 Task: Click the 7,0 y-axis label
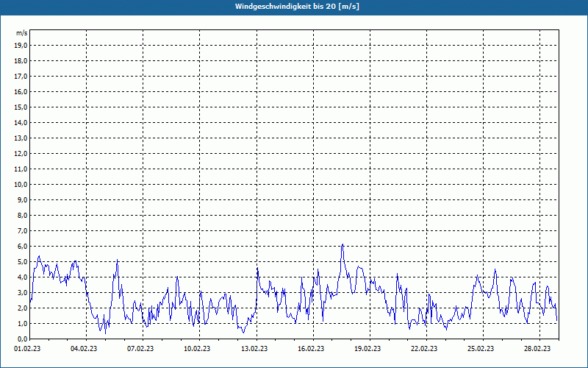click(x=22, y=230)
